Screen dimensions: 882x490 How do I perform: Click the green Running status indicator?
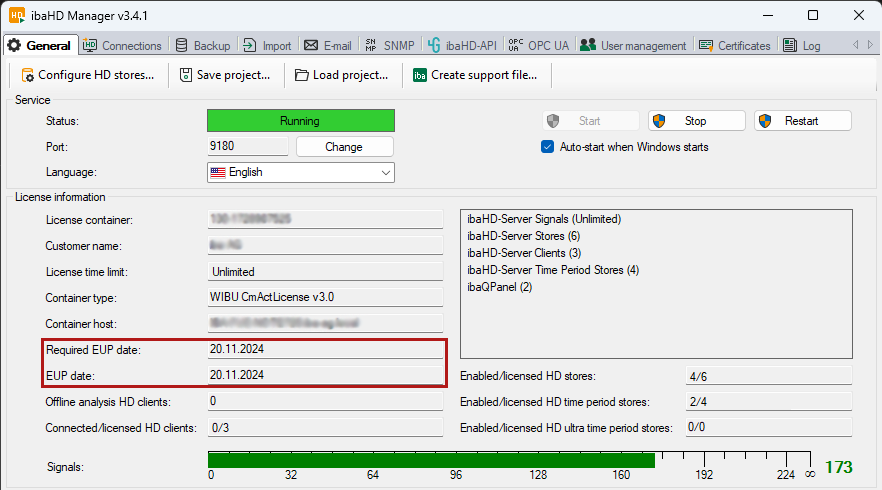[x=301, y=121]
